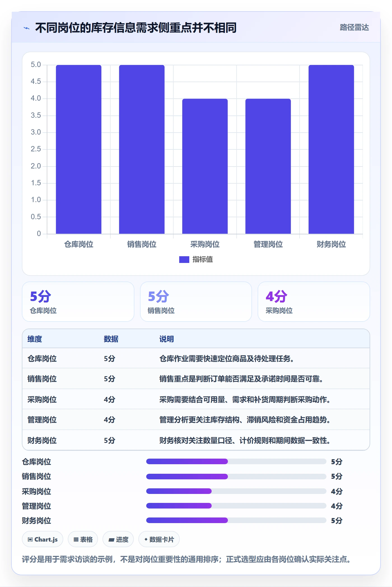Viewport: 392px width, 587px height.
Task: Click the 说明 column header
Action: (167, 339)
